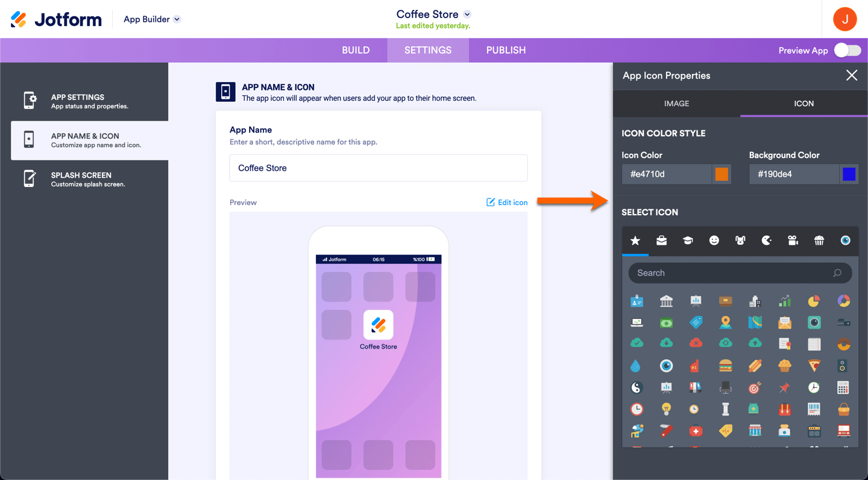Select the storefront shop icon
Viewport: 868px width, 480px height.
click(755, 431)
